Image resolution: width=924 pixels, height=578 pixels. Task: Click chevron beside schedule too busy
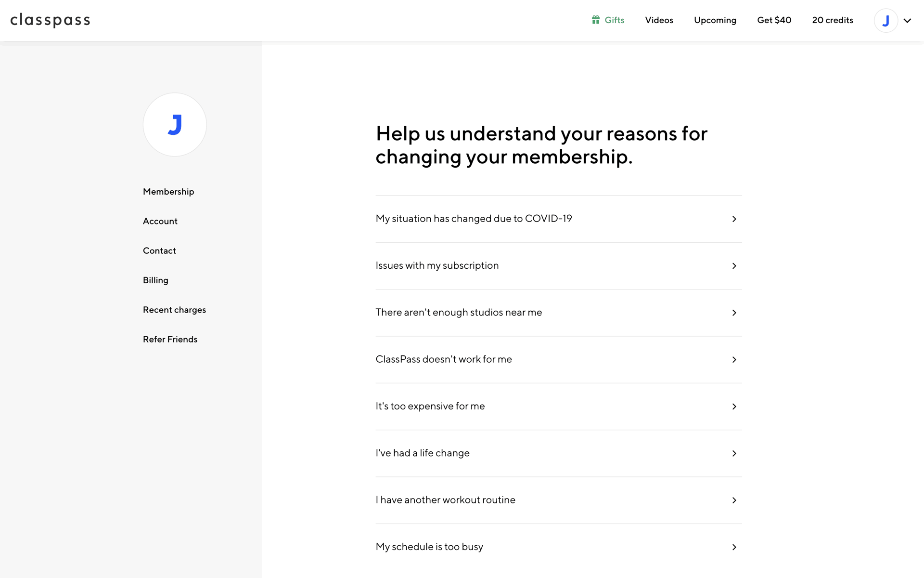734,547
